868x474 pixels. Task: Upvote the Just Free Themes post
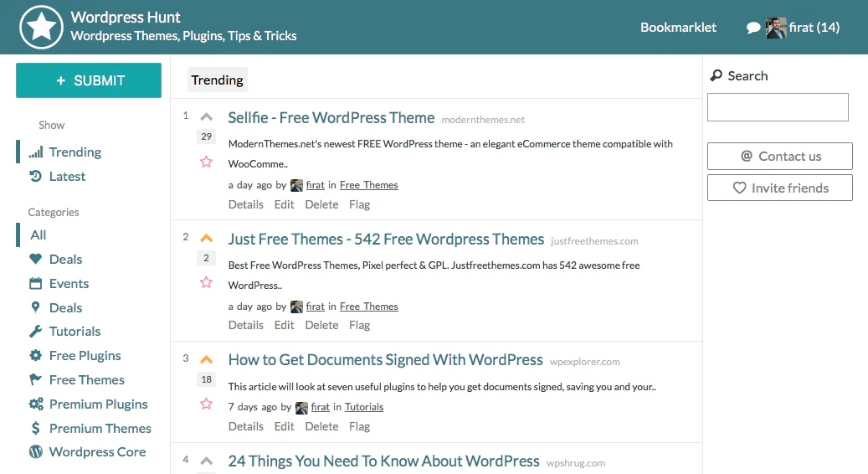point(207,238)
